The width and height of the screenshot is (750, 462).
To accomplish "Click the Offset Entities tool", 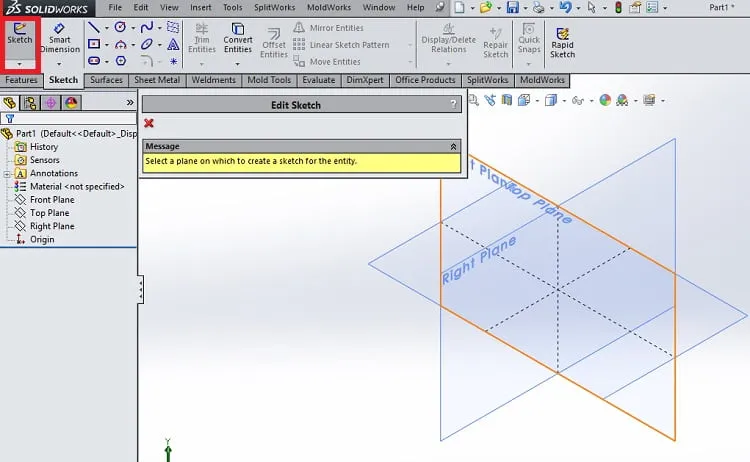I will (x=274, y=43).
